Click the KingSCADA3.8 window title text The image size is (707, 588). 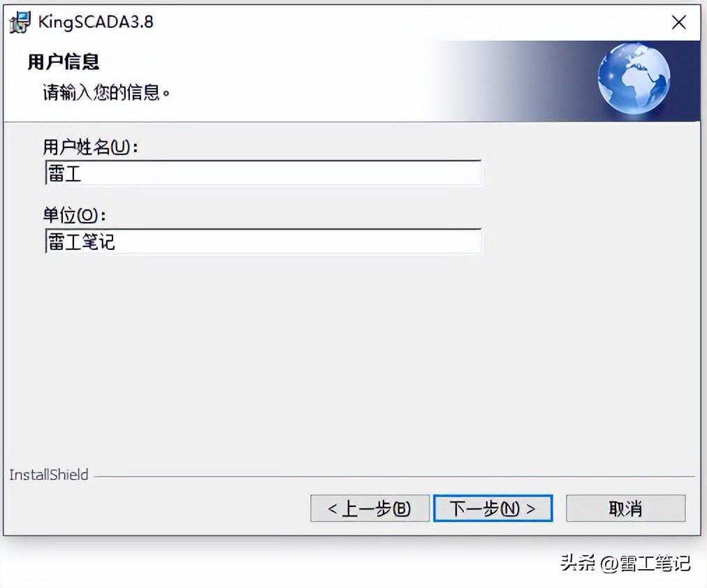(96, 22)
